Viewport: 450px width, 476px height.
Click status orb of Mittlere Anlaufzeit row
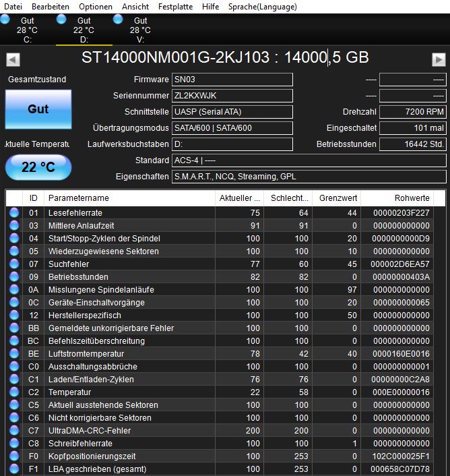14,226
